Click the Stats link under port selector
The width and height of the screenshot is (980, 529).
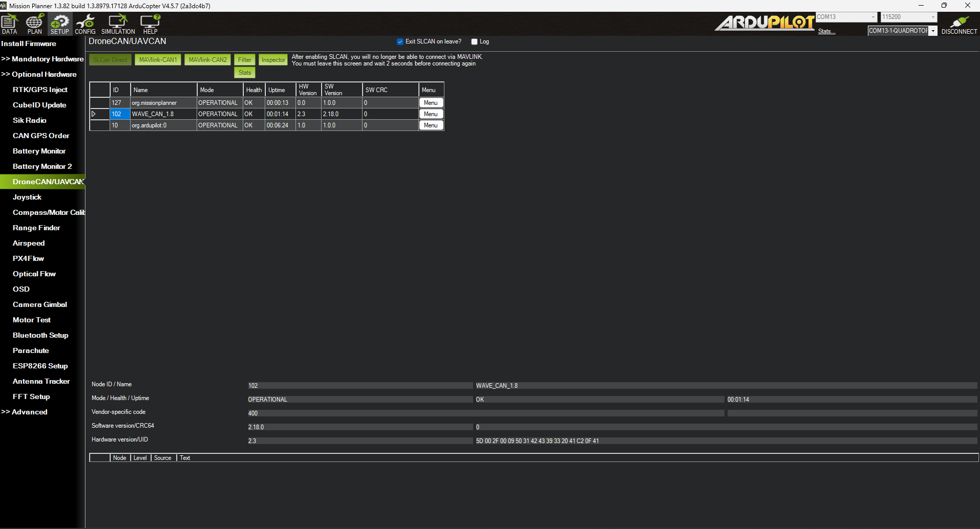826,31
